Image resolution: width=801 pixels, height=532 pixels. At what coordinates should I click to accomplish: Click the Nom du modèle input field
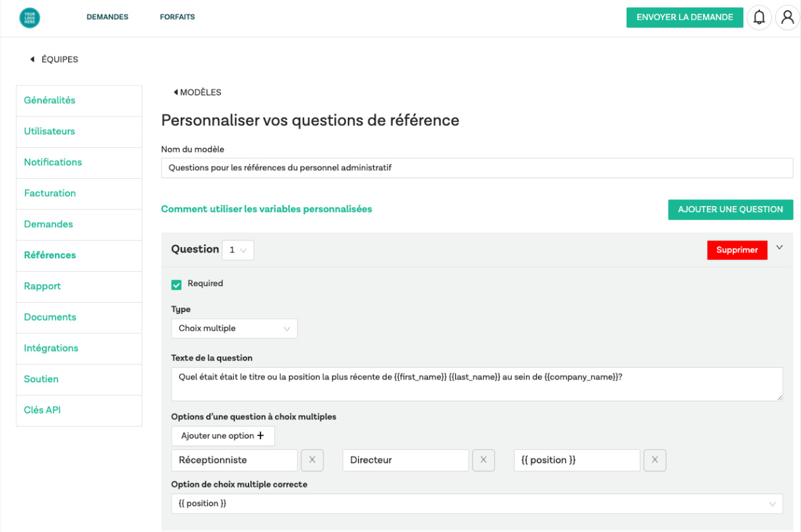point(477,168)
